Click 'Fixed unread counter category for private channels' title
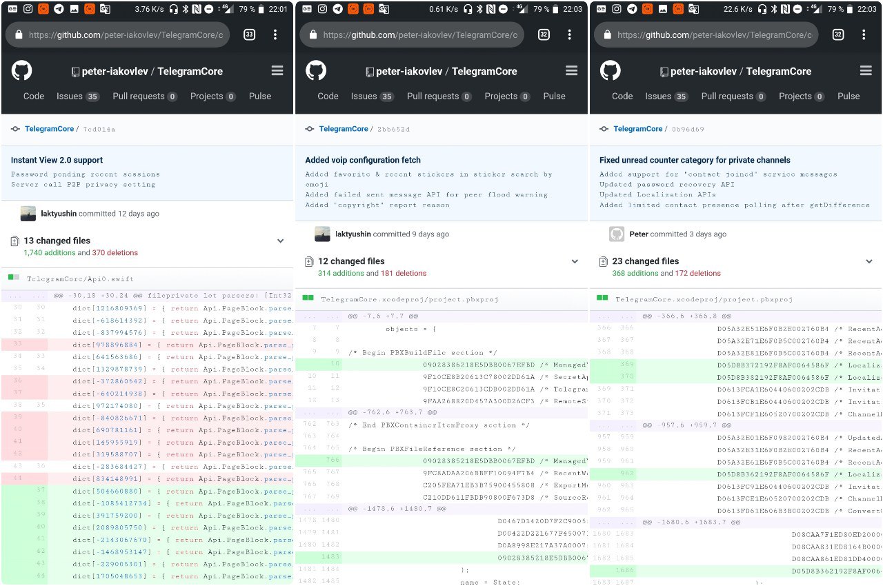The height and width of the screenshot is (588, 883). [695, 160]
